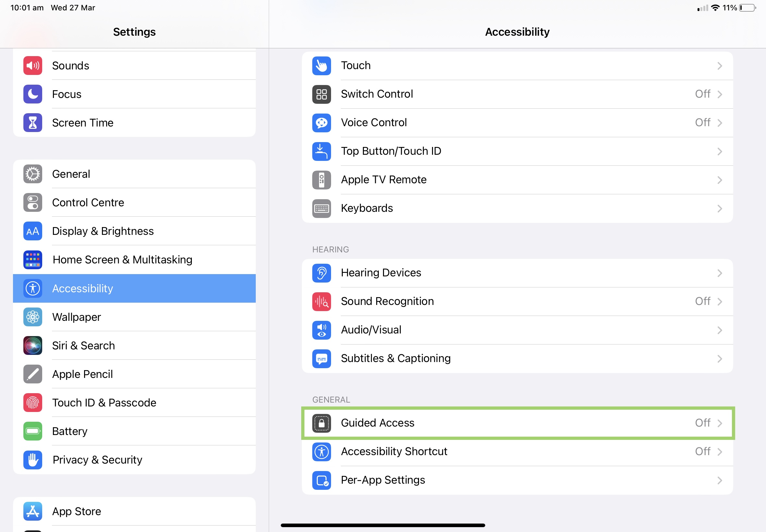Tap the Touch ID fingerprint icon
766x532 pixels.
[33, 403]
